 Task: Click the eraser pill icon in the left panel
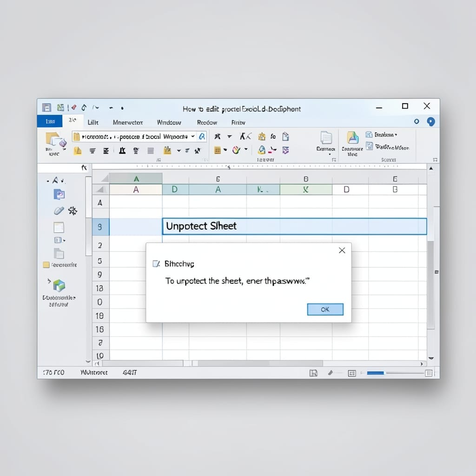tap(59, 211)
